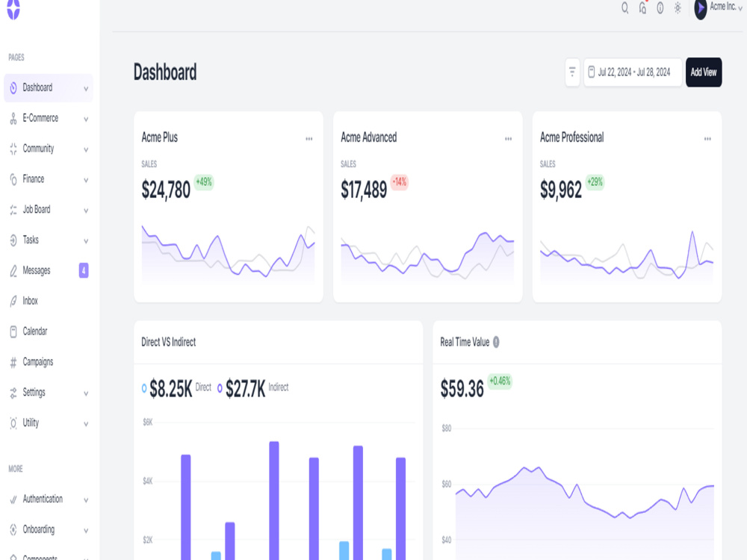Open search with the magnifier icon
The width and height of the screenshot is (747, 560).
pos(624,8)
